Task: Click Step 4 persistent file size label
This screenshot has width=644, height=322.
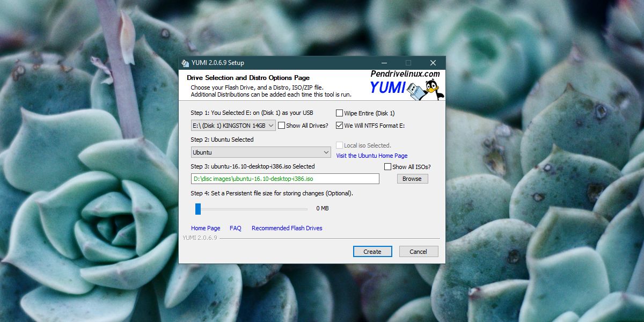Action: (272, 193)
